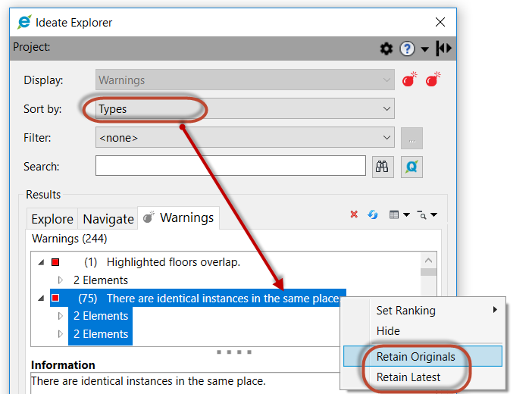Click the Information text box
The width and height of the screenshot is (532, 394).
[185, 383]
